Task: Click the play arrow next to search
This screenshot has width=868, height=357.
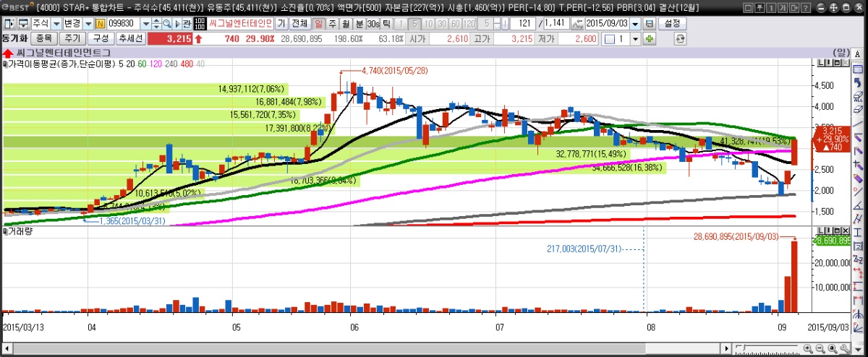Action: (177, 23)
